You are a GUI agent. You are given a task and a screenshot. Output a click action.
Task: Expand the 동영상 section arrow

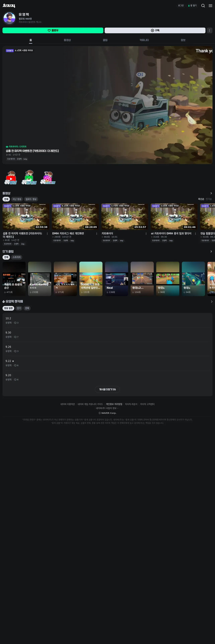(x=211, y=193)
